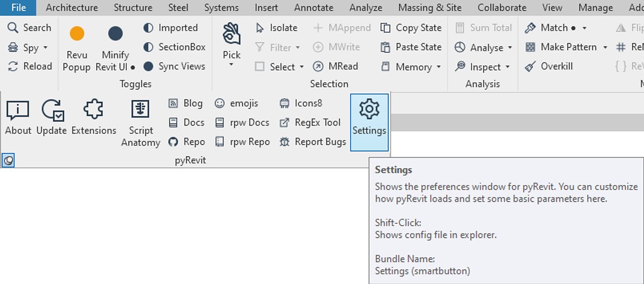Open the Spy tool
The image size is (644, 284).
pos(28,47)
